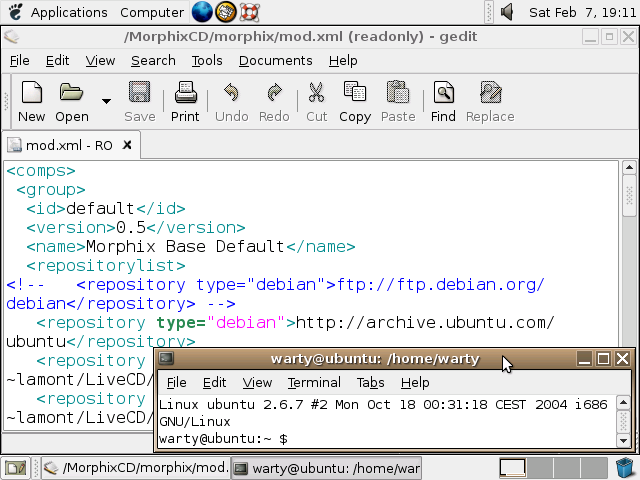Open the Terminal menu in terminal window

tap(314, 382)
